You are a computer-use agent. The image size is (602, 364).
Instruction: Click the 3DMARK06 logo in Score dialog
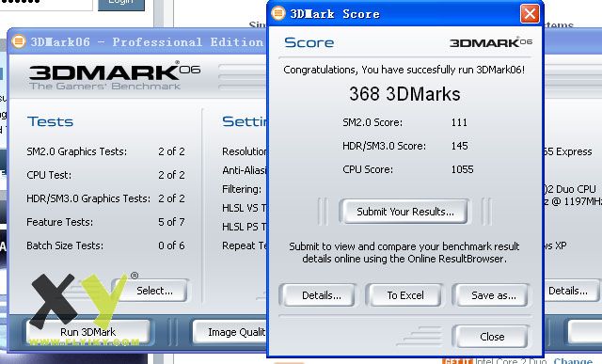pos(491,42)
